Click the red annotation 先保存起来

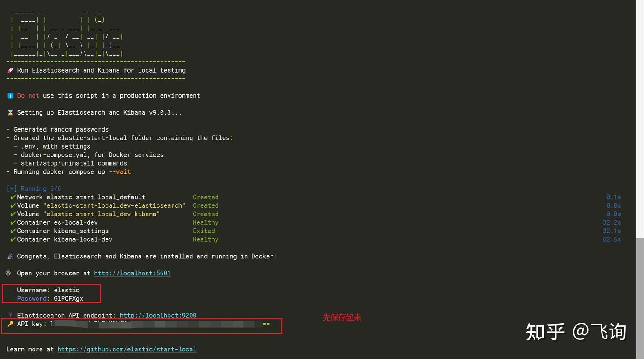[342, 317]
